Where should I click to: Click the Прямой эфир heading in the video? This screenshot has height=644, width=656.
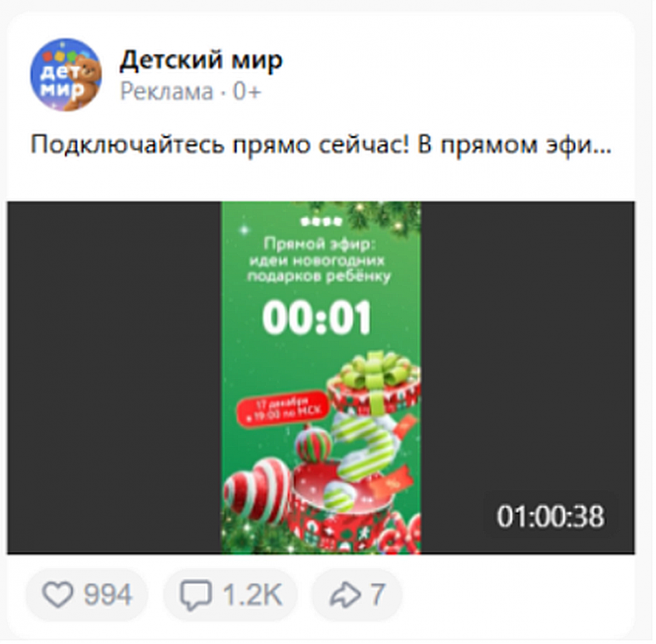320,245
